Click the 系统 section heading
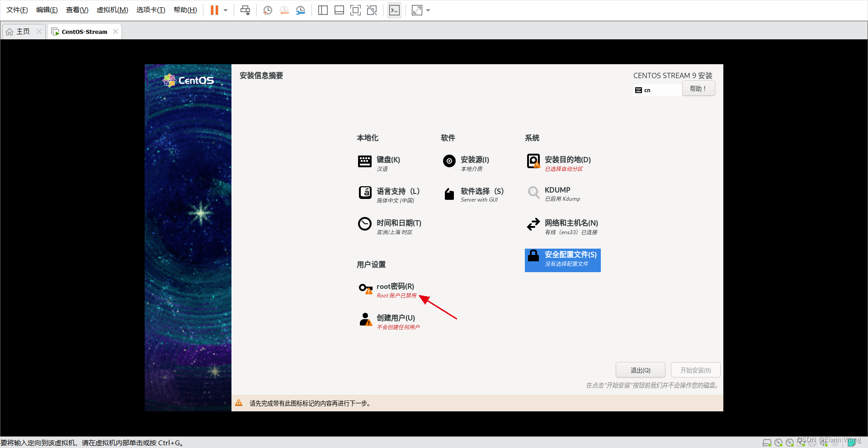The height and width of the screenshot is (448, 868). [532, 138]
